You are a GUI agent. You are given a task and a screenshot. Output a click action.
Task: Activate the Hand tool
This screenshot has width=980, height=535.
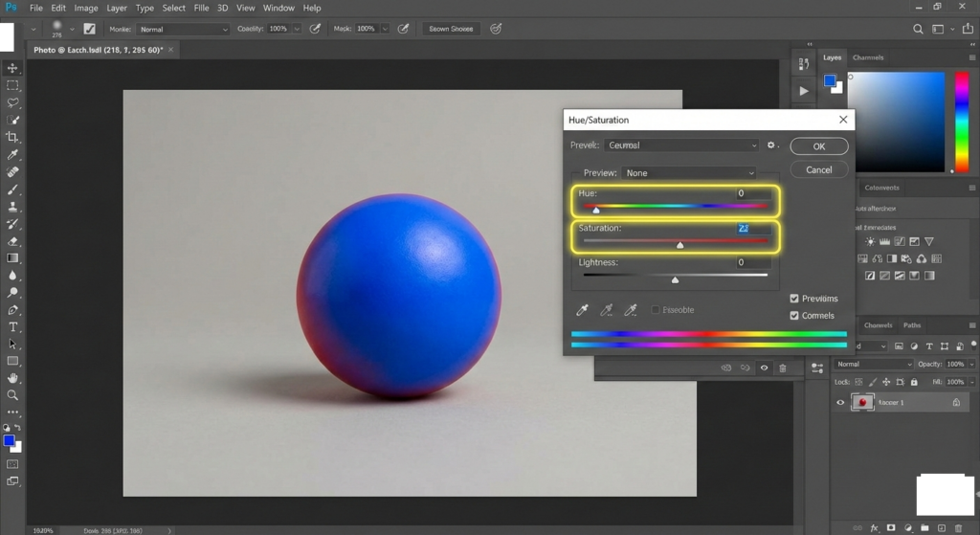click(12, 378)
